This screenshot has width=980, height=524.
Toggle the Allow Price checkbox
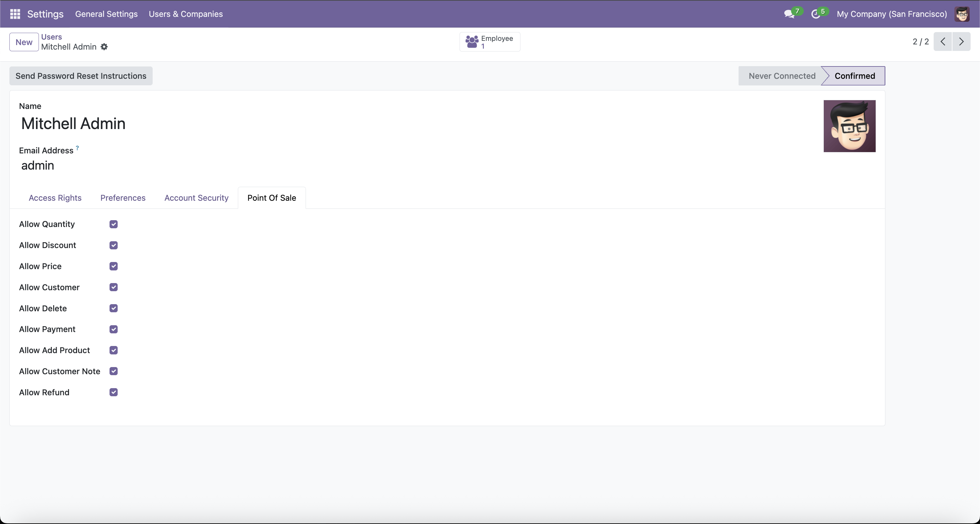pyautogui.click(x=113, y=266)
